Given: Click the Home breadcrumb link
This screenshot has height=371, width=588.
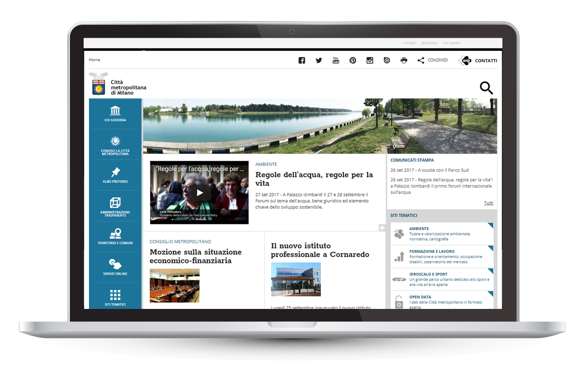Looking at the screenshot, I should (x=94, y=60).
